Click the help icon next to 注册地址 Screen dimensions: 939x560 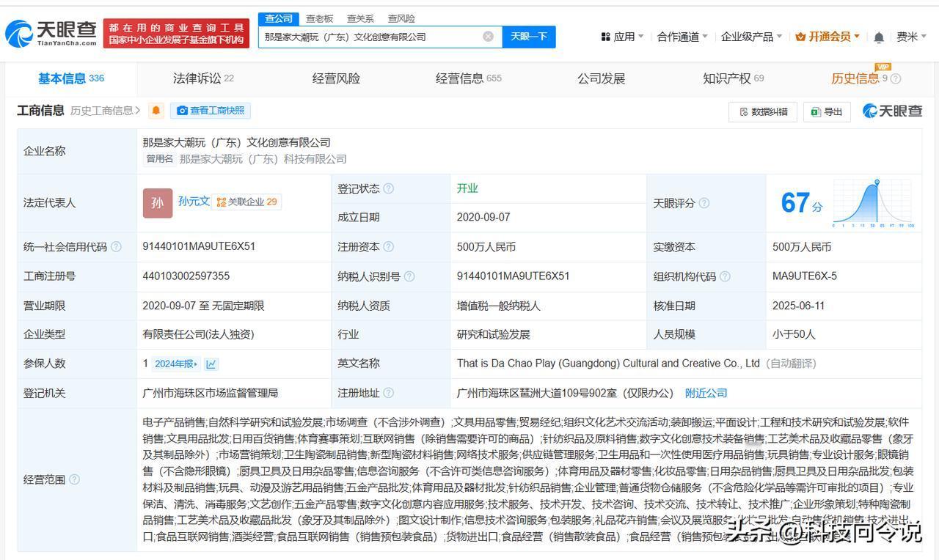388,393
